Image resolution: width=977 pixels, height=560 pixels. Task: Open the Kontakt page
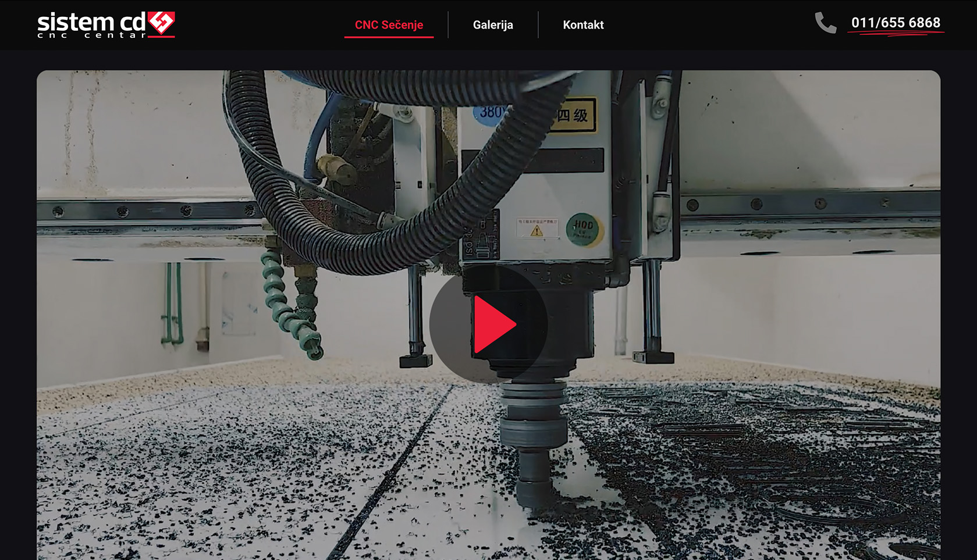tap(583, 25)
